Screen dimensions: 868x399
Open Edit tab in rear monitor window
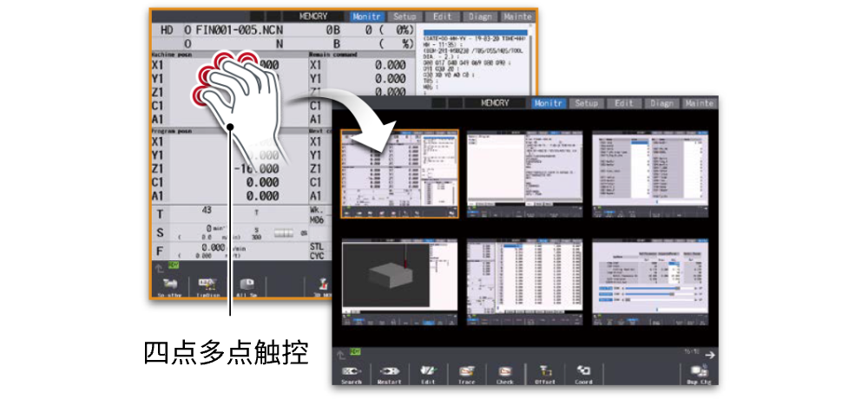coord(443,16)
